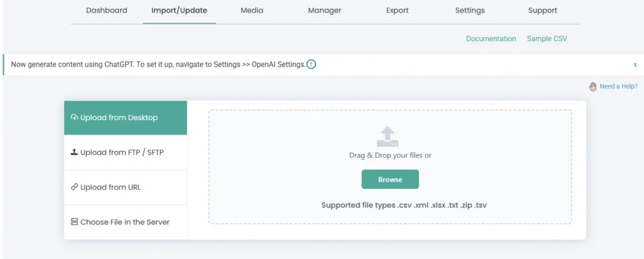The width and height of the screenshot is (644, 259).
Task: Open the Export tab
Action: click(397, 11)
